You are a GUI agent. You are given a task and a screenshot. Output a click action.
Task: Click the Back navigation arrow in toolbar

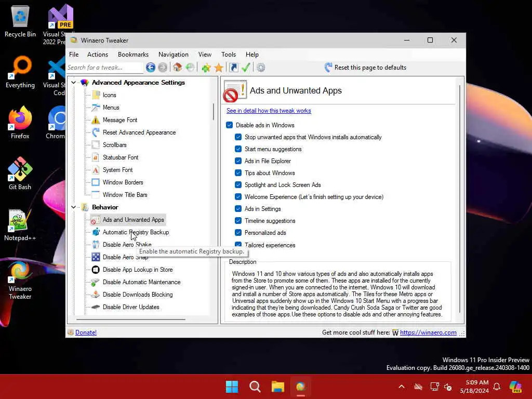tap(151, 68)
